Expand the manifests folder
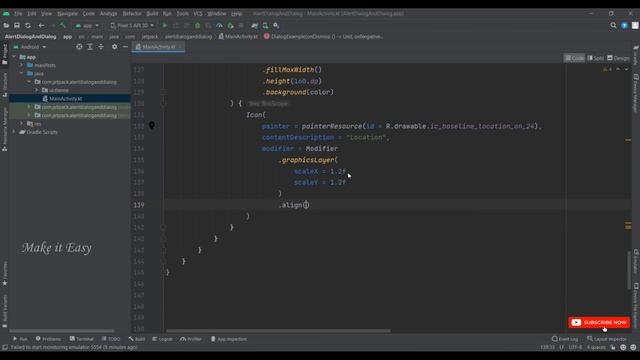The image size is (640, 360). click(22, 65)
